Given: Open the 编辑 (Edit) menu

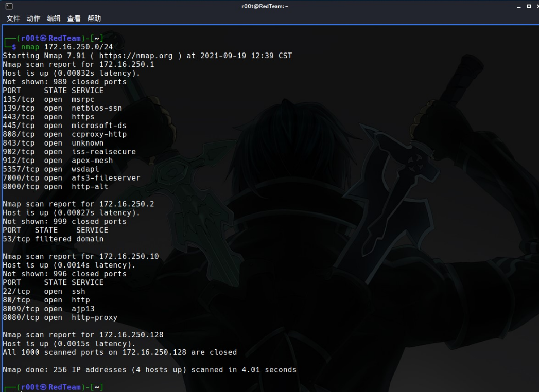Looking at the screenshot, I should pos(54,19).
